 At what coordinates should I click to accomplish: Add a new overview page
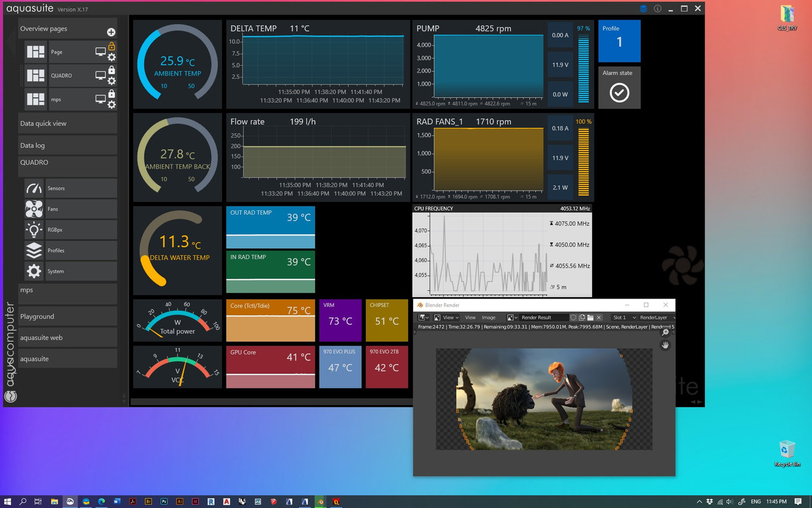click(111, 32)
